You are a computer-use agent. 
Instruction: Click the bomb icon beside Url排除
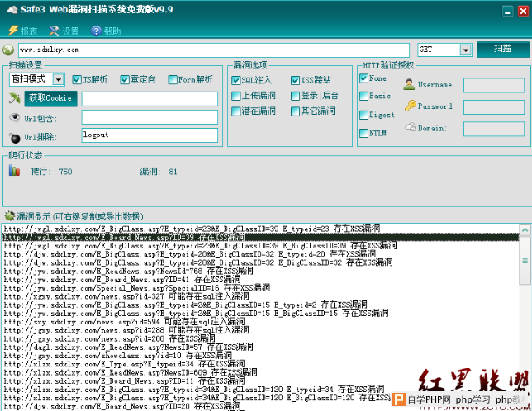15,138
